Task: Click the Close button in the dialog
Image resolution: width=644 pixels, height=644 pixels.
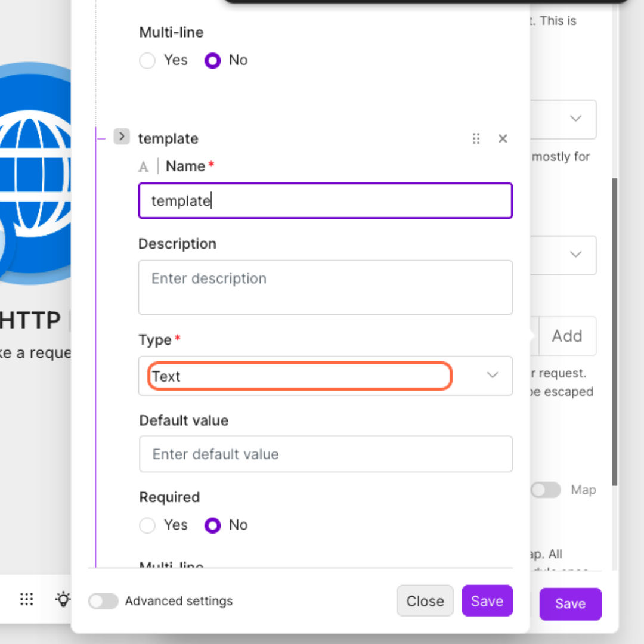Action: (425, 601)
